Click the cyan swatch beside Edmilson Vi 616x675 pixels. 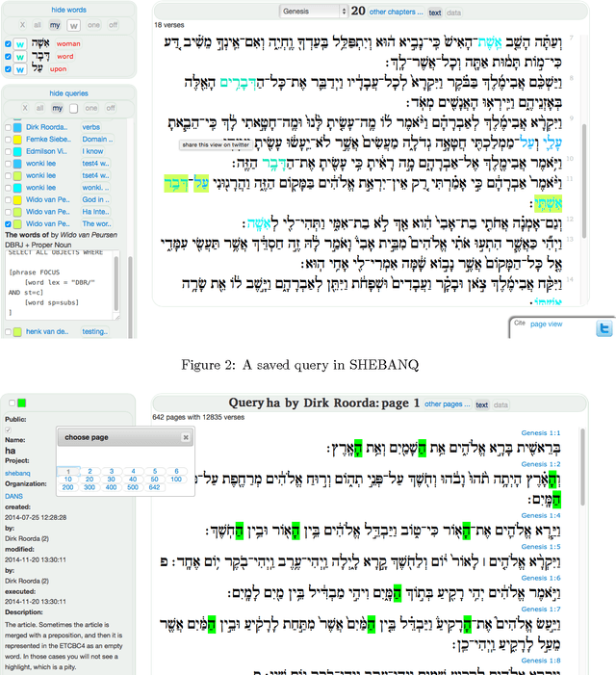pos(17,151)
